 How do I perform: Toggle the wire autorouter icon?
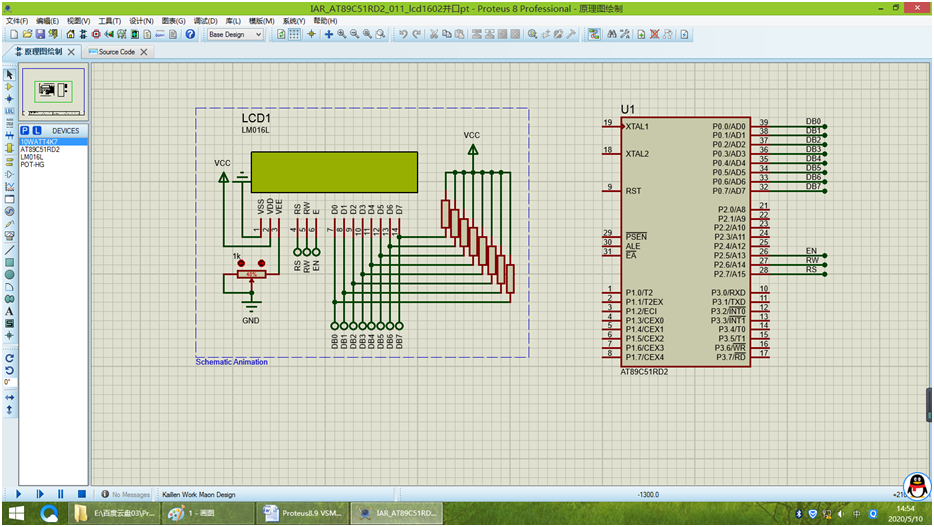pos(594,34)
